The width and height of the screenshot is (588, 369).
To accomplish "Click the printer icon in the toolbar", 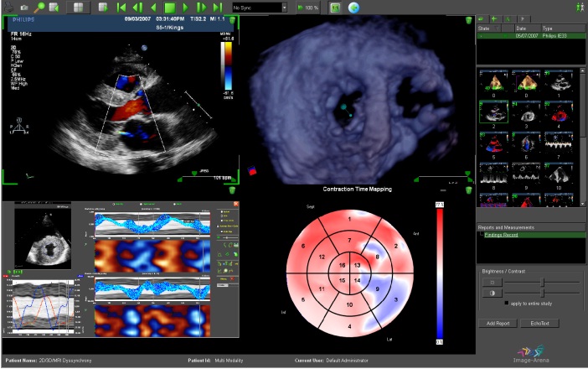I will coord(9,7).
